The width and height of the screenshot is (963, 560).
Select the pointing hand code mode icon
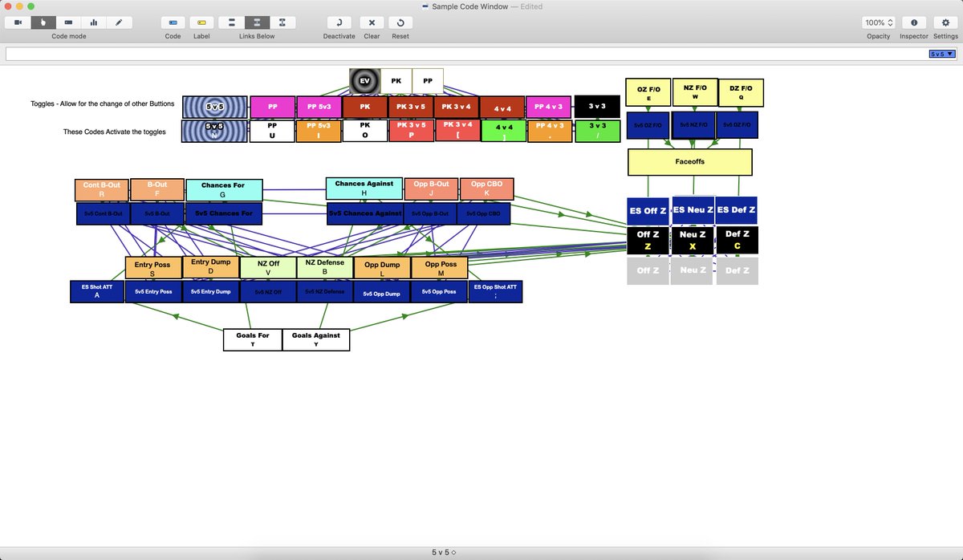[43, 22]
